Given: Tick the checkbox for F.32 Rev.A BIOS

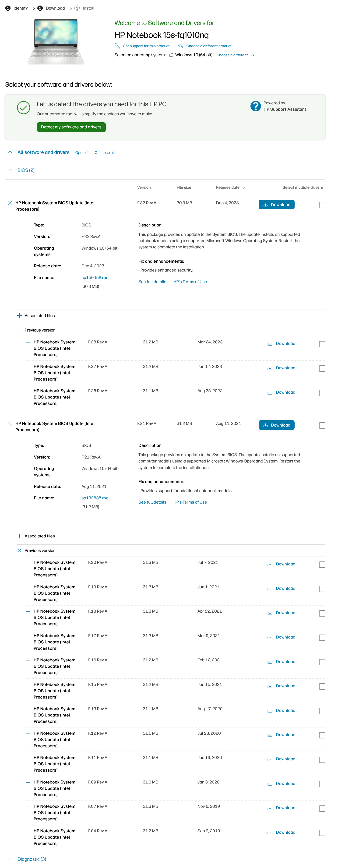Looking at the screenshot, I should tap(322, 205).
